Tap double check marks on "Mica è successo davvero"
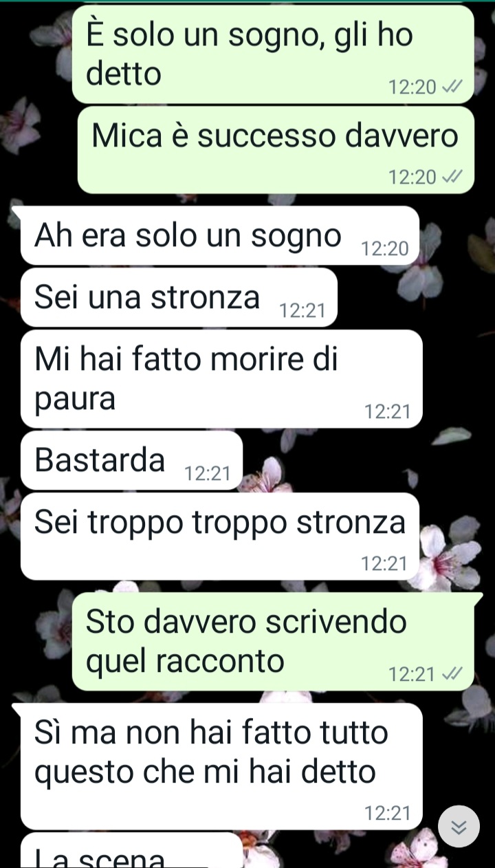The height and width of the screenshot is (868, 495). tap(451, 177)
